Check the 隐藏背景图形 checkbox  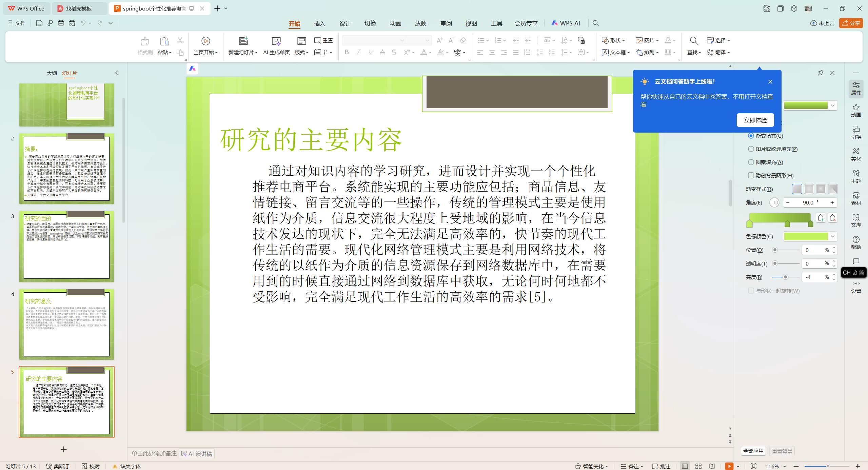pos(751,175)
